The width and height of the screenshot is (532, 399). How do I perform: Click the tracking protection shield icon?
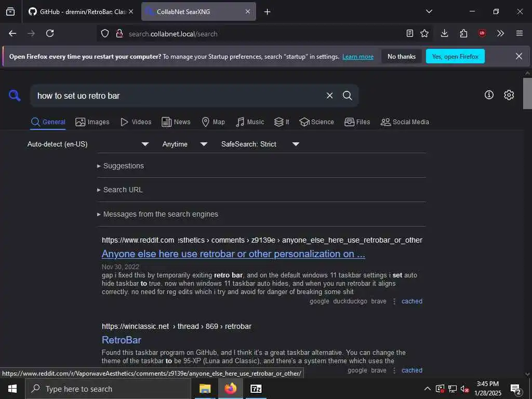(105, 34)
